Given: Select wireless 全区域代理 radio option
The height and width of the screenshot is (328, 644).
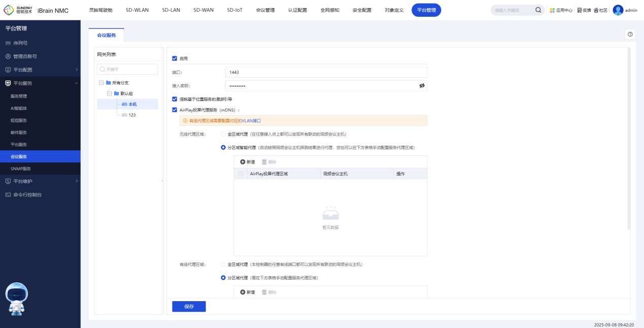Looking at the screenshot, I should coord(223,134).
